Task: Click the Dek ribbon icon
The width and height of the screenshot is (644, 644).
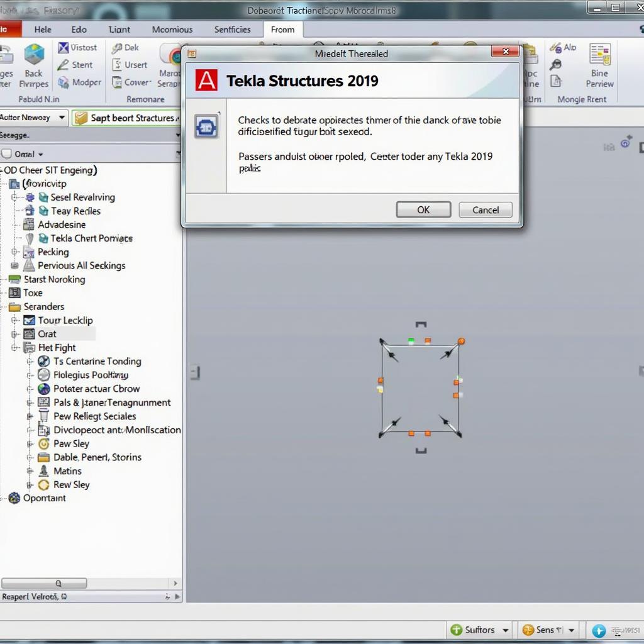Action: (x=117, y=48)
